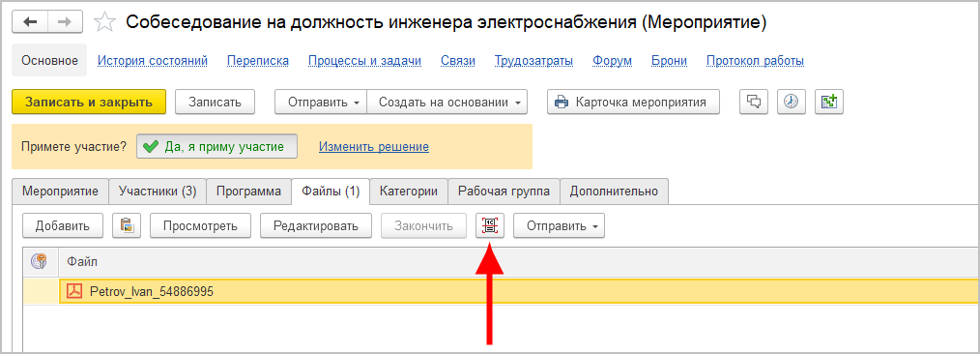Screen dimensions: 980x354
Task: Click the back navigation arrow
Action: click(31, 22)
